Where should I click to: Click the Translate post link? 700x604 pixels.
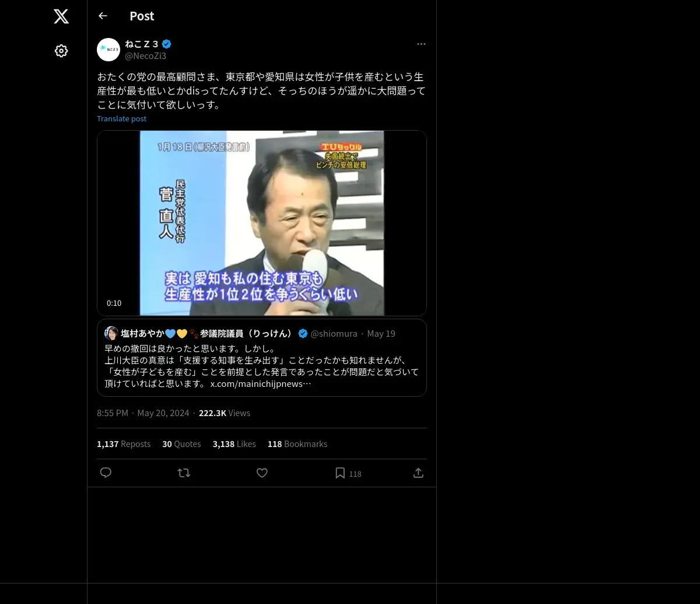(x=121, y=118)
